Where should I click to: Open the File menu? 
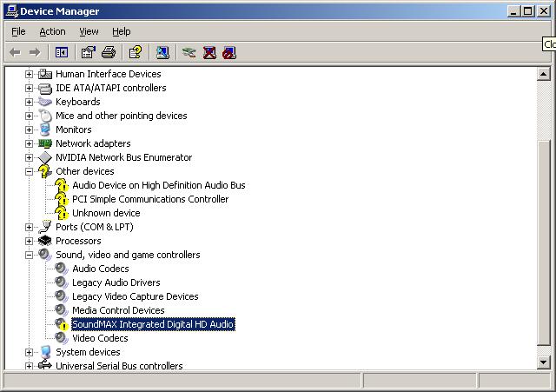tap(18, 31)
